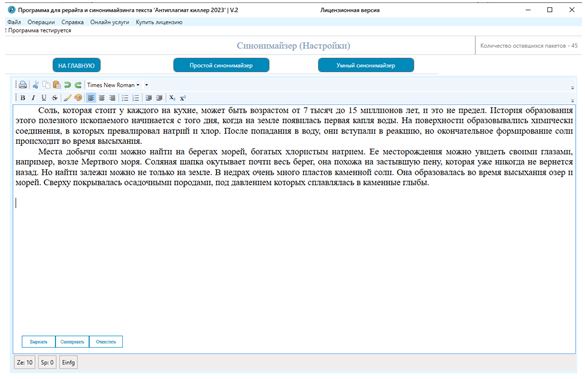Screen dimensions: 585x379
Task: Open the Файл menu
Action: pos(14,22)
